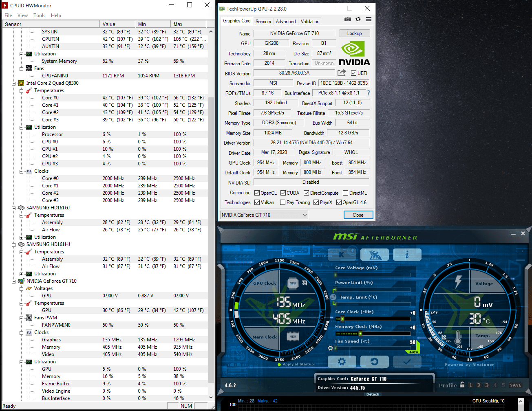
Task: Click the SAMSUNG HD161HJ hard drive icon
Action: tap(21, 244)
